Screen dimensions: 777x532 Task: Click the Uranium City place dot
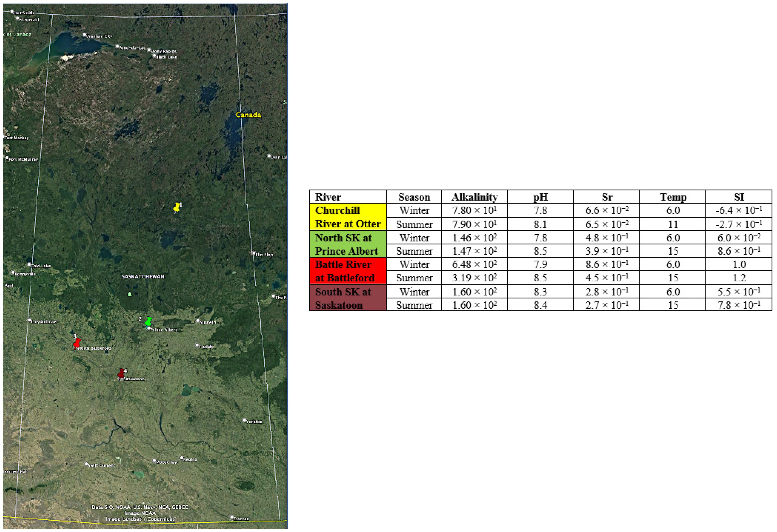(85, 35)
